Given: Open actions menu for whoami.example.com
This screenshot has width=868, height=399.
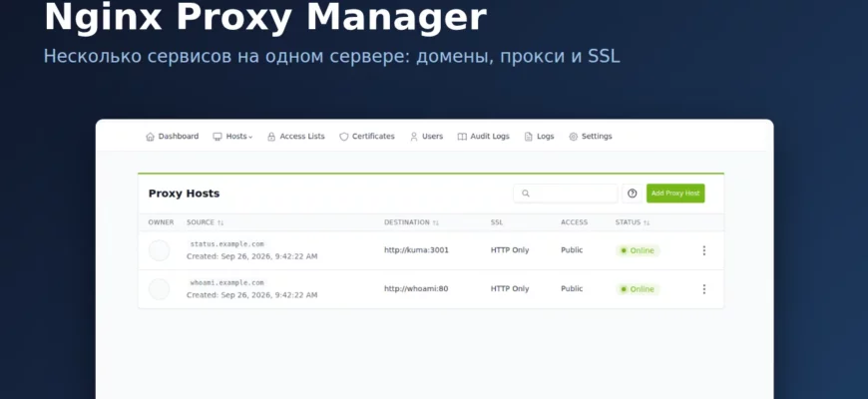Looking at the screenshot, I should [704, 289].
